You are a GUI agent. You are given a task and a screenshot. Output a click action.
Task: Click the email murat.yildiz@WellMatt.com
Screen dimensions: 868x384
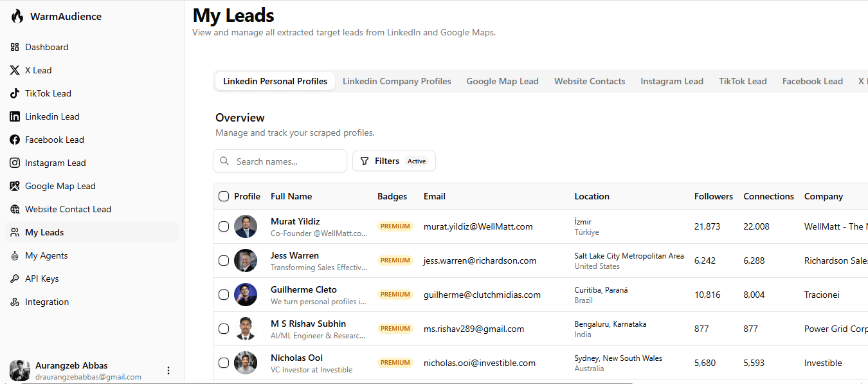click(x=478, y=226)
